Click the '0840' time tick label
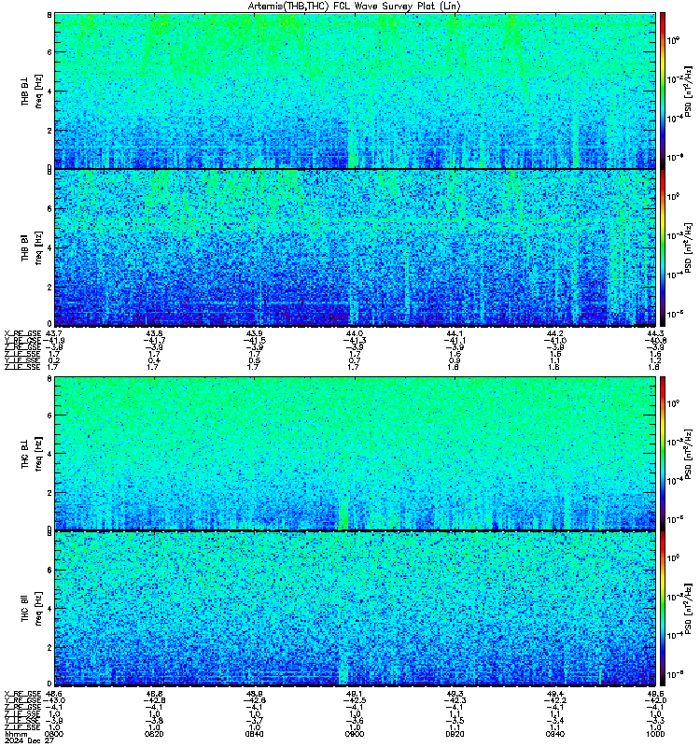The height and width of the screenshot is (747, 700). 254,734
